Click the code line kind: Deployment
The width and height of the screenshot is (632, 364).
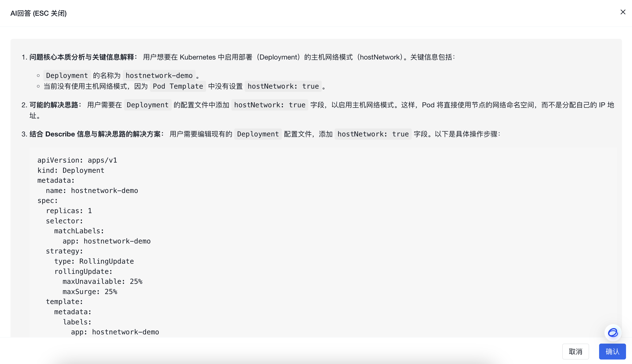tap(71, 170)
